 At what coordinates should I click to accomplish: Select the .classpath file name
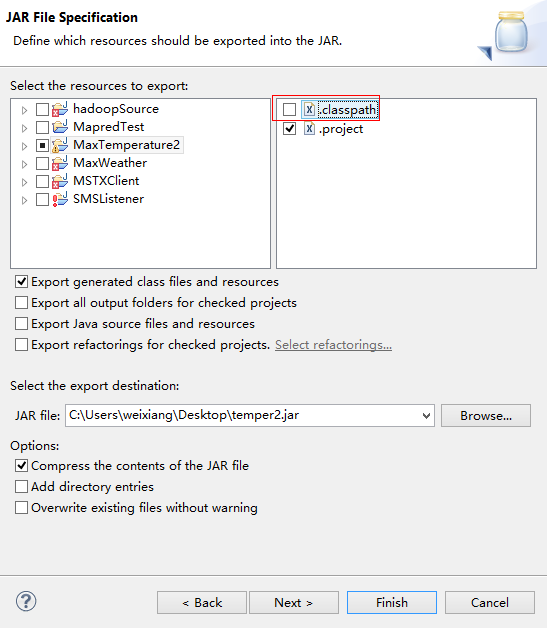pyautogui.click(x=348, y=110)
